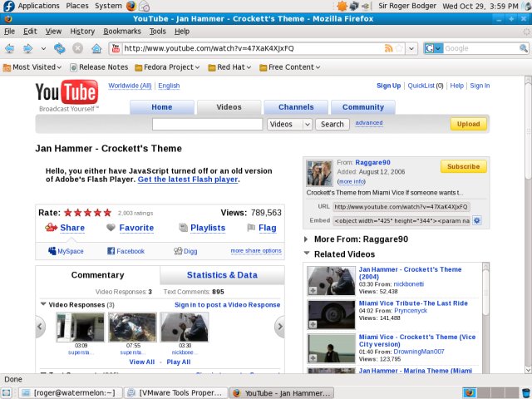The width and height of the screenshot is (532, 399).
Task: Open the 07:55 video response thumbnail
Action: click(x=133, y=328)
